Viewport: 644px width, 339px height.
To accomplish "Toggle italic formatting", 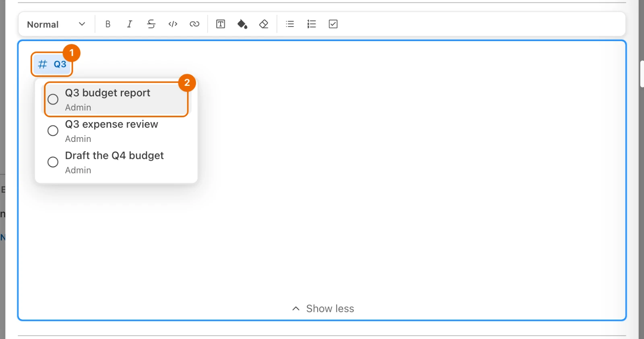I will [x=130, y=24].
